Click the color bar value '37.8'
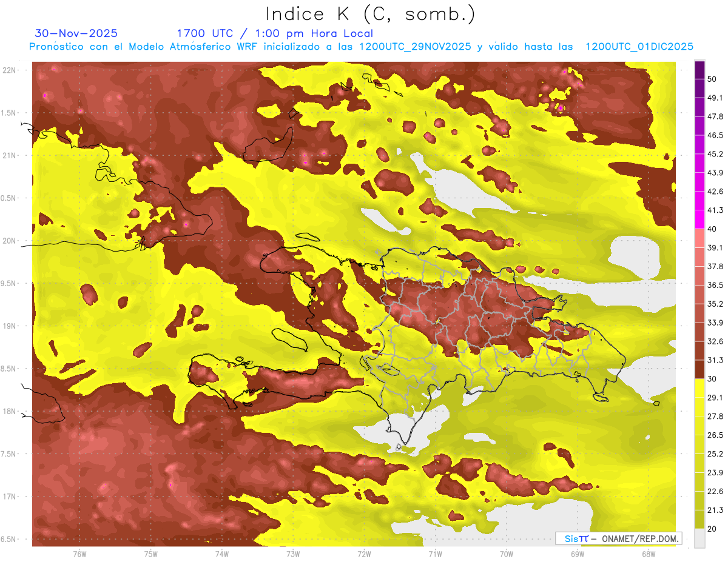The image size is (728, 562). [715, 266]
